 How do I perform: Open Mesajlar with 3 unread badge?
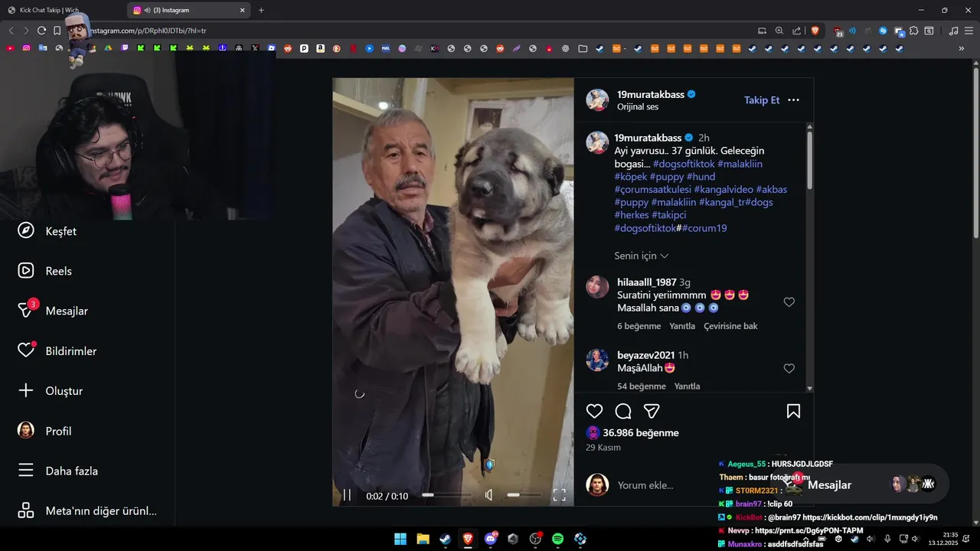(x=52, y=311)
